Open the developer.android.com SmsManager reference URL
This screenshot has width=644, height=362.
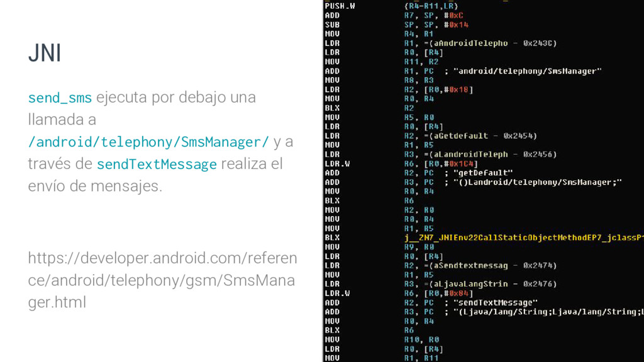click(162, 280)
